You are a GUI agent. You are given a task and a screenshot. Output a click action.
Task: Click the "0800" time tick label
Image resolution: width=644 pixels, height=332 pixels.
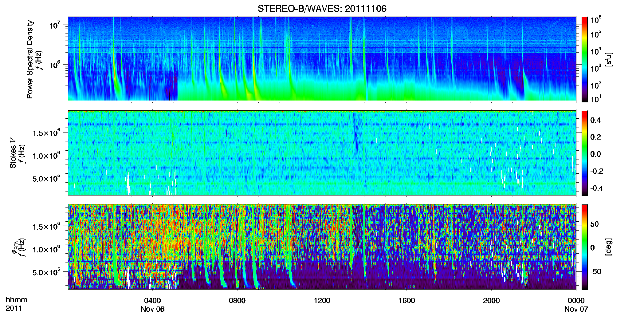point(237,301)
